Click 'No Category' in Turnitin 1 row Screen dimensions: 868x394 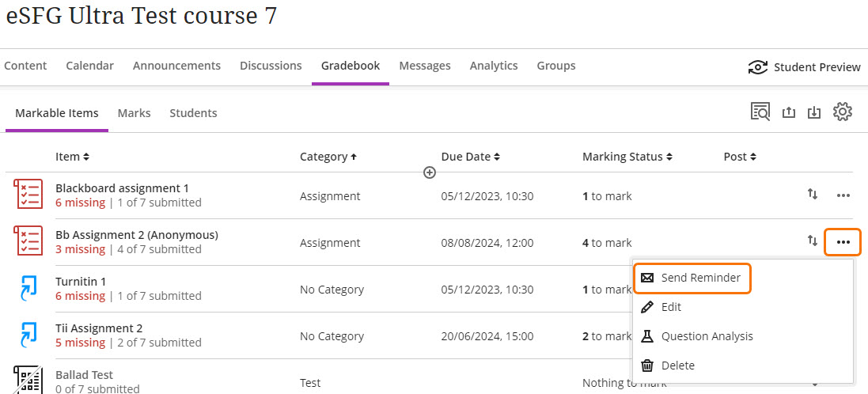[332, 290]
